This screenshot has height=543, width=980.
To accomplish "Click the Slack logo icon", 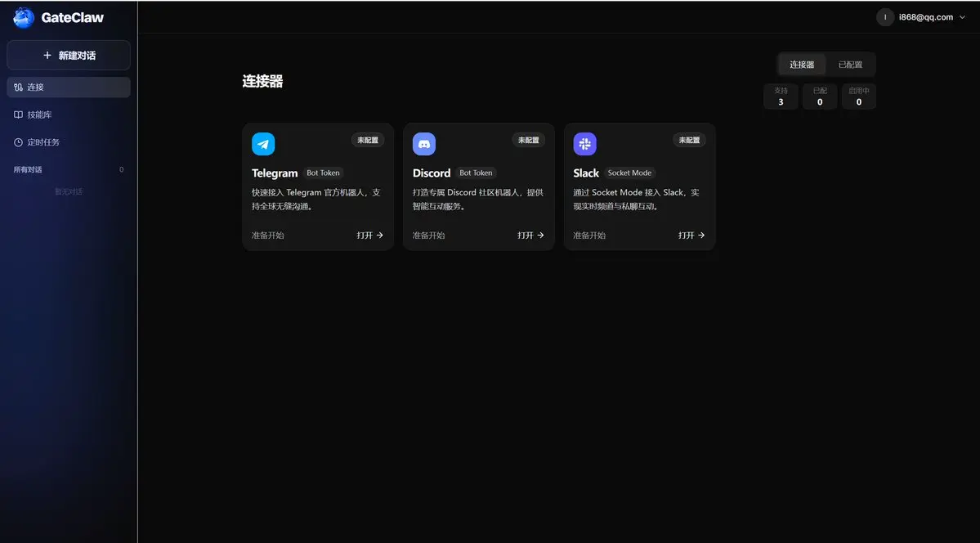I will coord(585,144).
